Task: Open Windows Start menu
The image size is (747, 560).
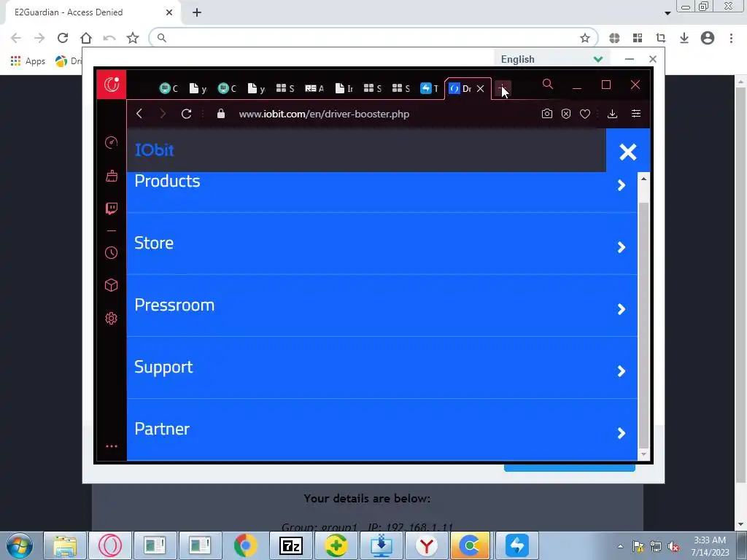Action: pyautogui.click(x=19, y=545)
